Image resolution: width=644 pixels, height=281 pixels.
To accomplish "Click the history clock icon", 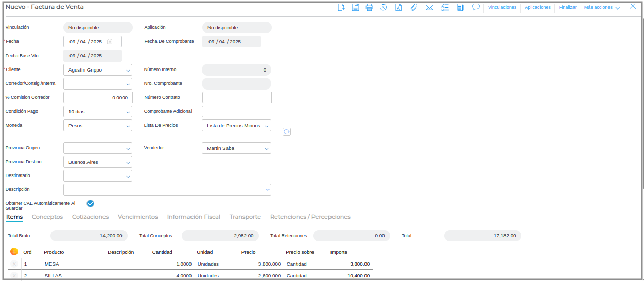I will [384, 7].
